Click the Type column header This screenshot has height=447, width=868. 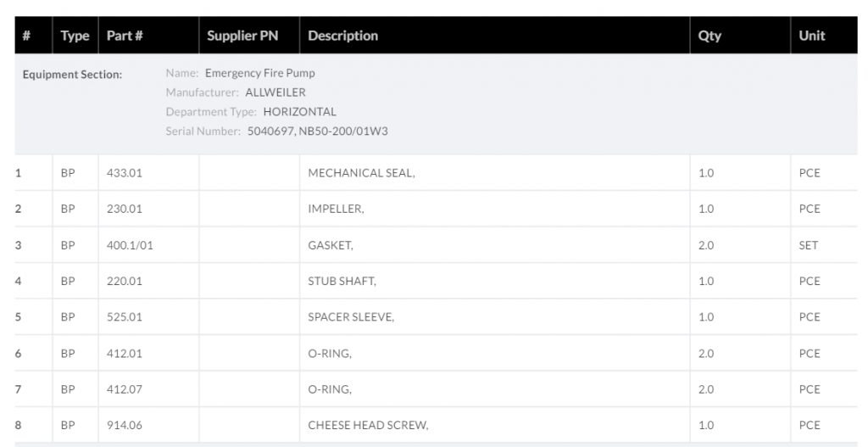(75, 36)
